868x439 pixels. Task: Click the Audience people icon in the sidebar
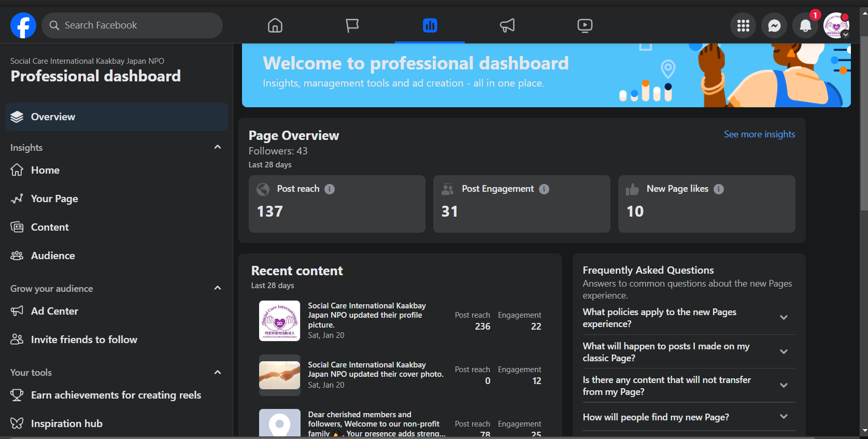(17, 256)
